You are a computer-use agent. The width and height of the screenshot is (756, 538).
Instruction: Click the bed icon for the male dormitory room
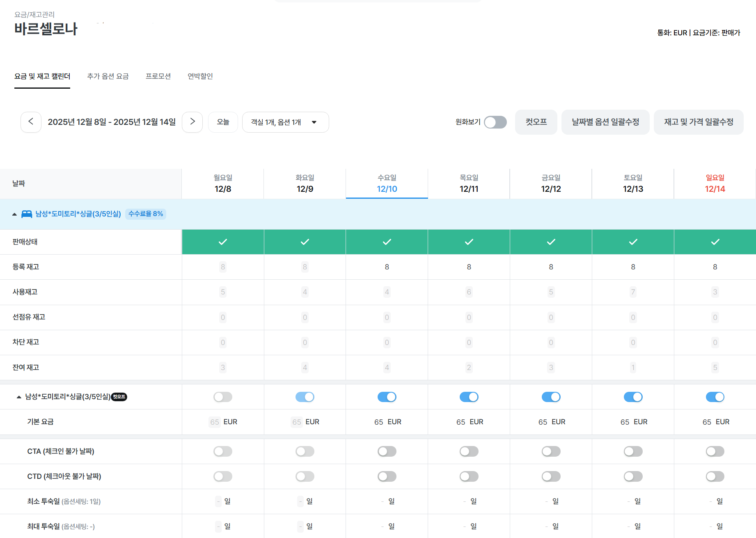coord(27,214)
